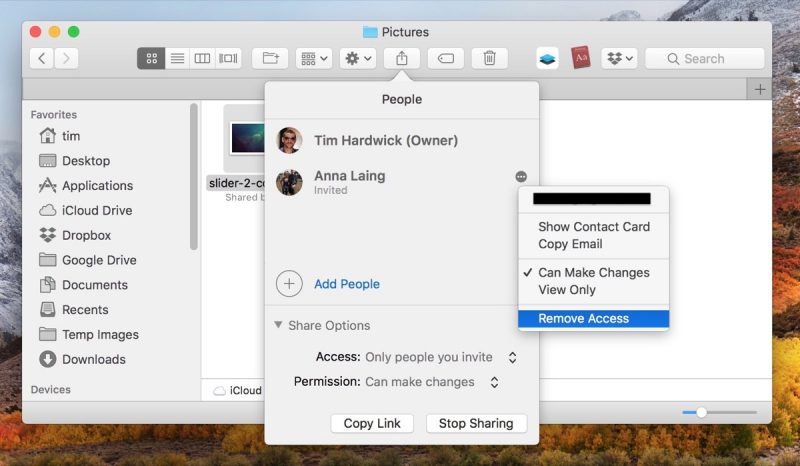The image size is (800, 466).
Task: Click the slider-2 file name label
Action: pos(236,183)
